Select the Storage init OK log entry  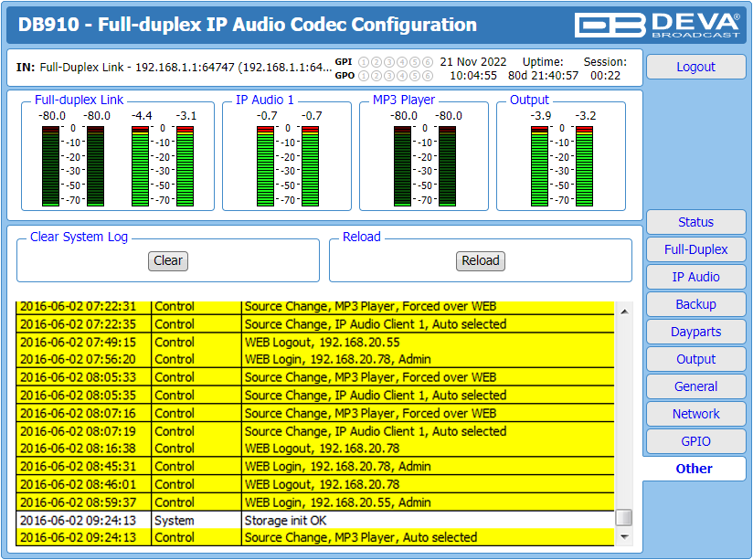tap(315, 520)
